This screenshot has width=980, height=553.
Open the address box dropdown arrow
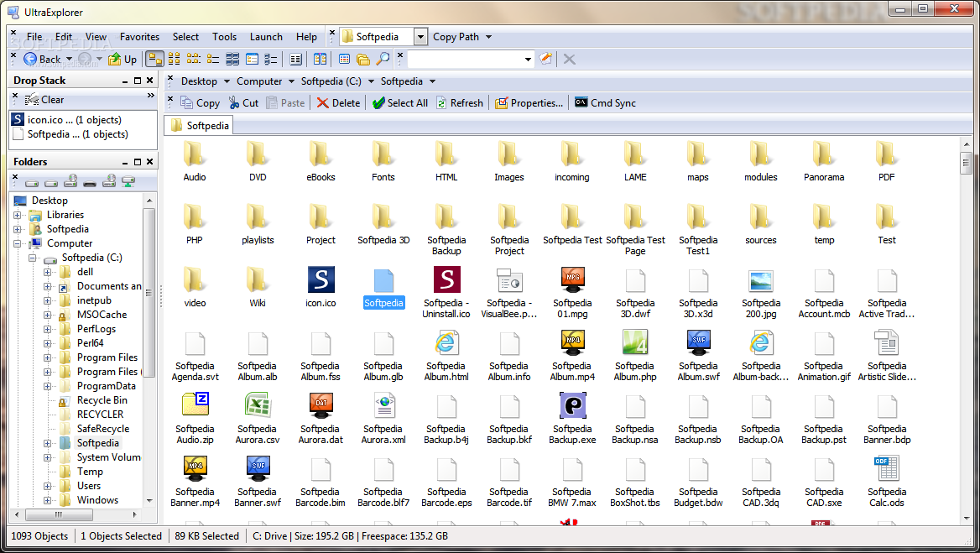[528, 60]
